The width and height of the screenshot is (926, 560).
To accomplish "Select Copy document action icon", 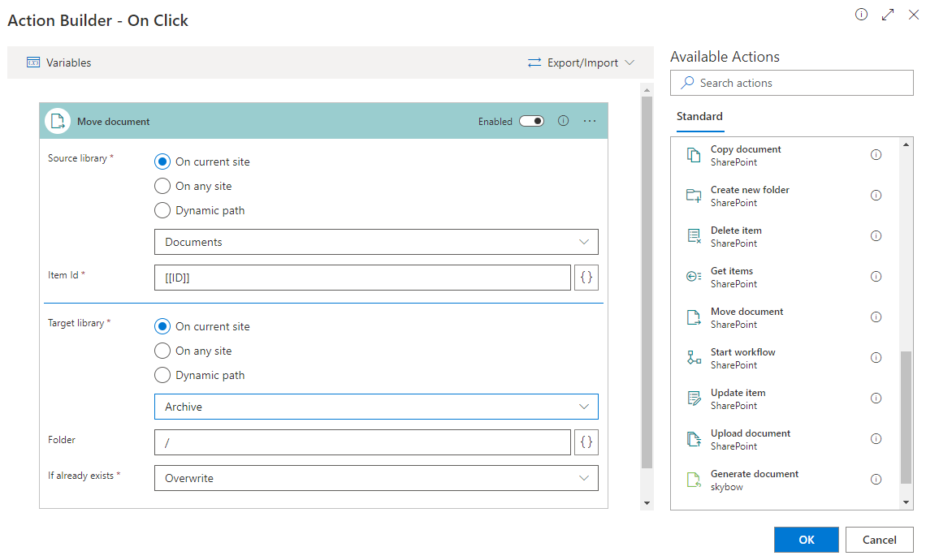I will click(x=694, y=155).
